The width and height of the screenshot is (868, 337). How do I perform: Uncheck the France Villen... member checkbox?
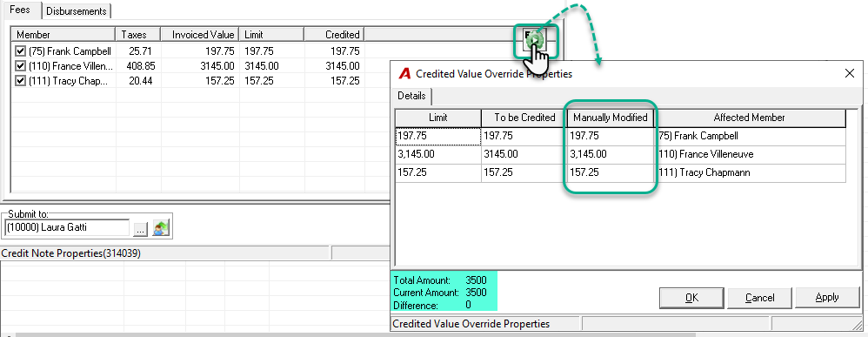(21, 66)
